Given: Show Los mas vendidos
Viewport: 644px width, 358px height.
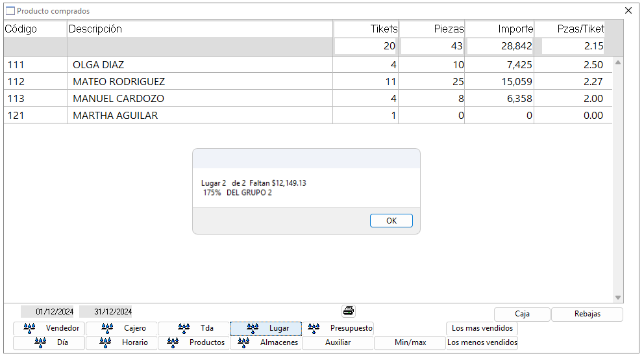Looking at the screenshot, I should pos(482,329).
